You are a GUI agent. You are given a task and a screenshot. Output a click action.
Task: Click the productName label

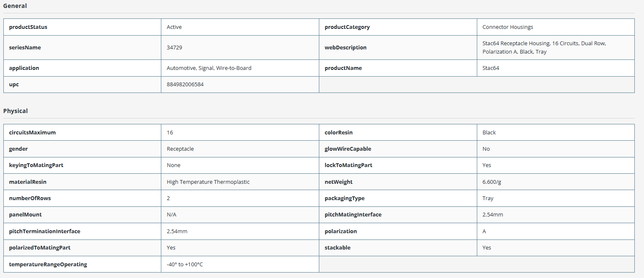(x=343, y=68)
